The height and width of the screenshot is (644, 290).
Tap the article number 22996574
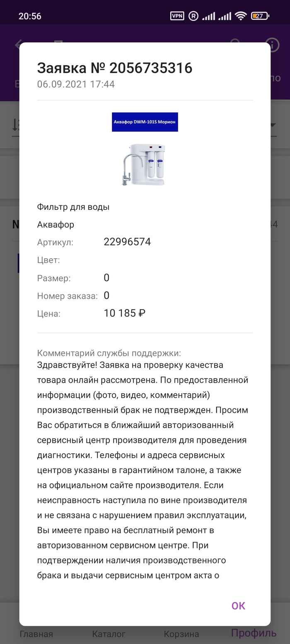[127, 242]
